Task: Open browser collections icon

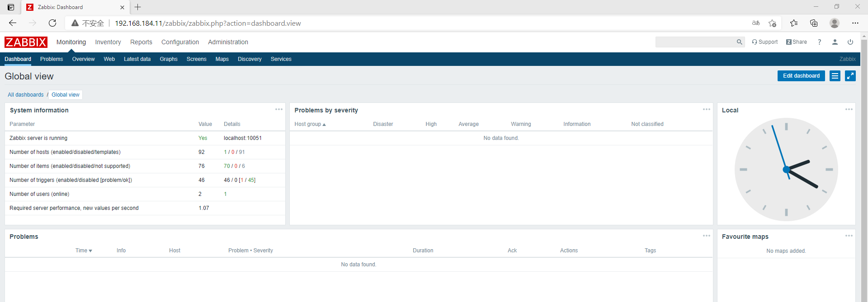Action: (814, 23)
